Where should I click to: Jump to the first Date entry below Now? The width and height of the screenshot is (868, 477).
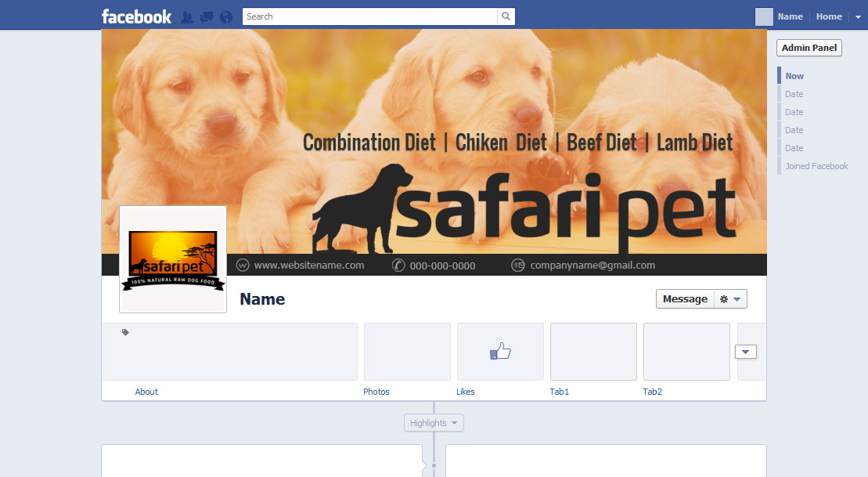(x=794, y=94)
